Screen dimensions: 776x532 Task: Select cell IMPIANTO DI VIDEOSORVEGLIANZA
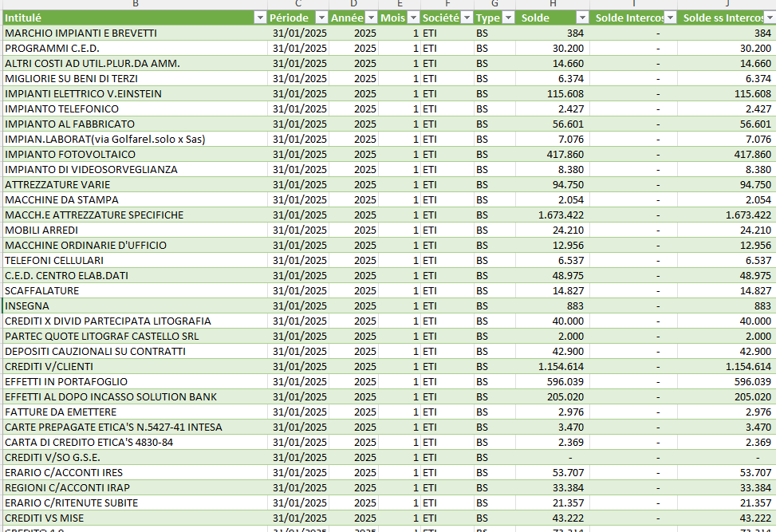135,170
